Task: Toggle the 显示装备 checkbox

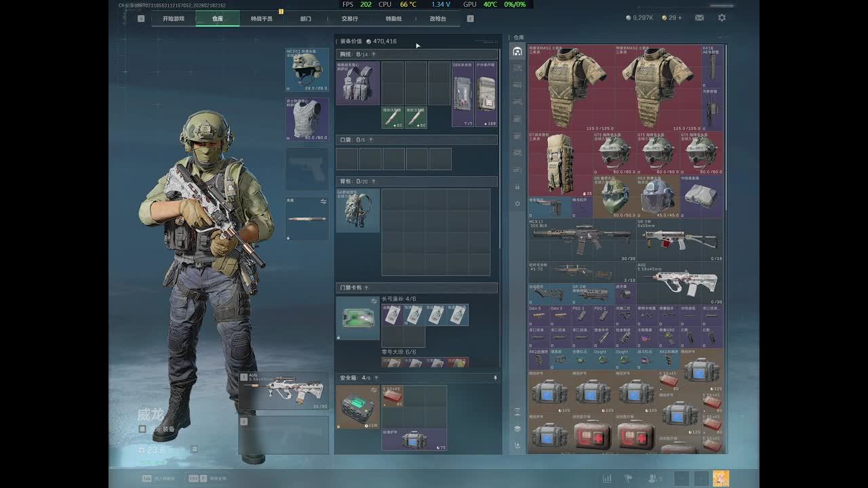Action: click(142, 428)
